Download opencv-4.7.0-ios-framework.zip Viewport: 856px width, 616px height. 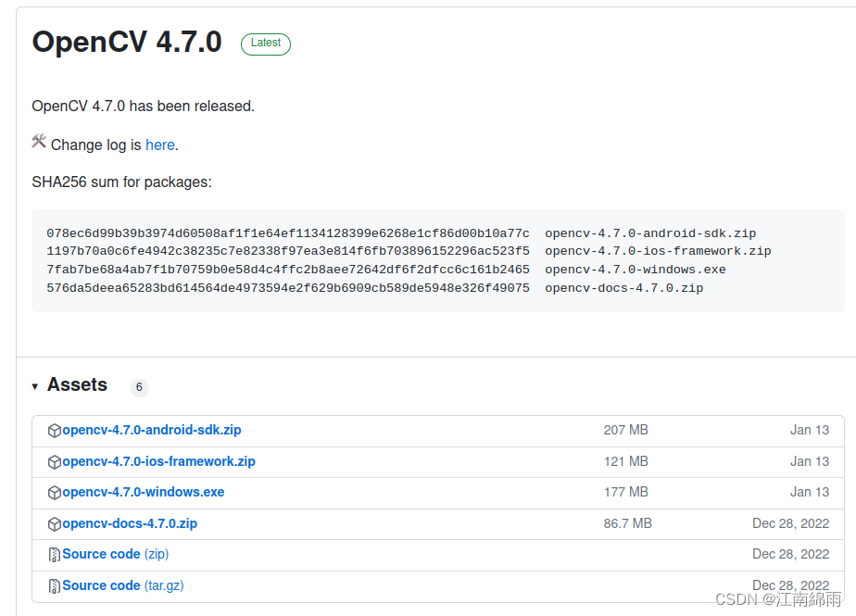click(x=158, y=461)
